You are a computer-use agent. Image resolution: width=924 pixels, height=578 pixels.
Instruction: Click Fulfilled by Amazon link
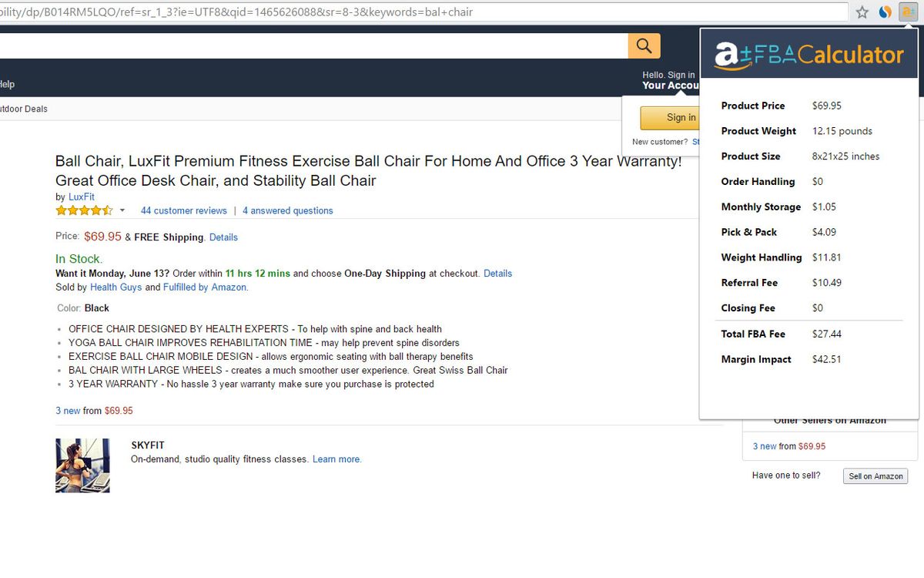pos(205,287)
